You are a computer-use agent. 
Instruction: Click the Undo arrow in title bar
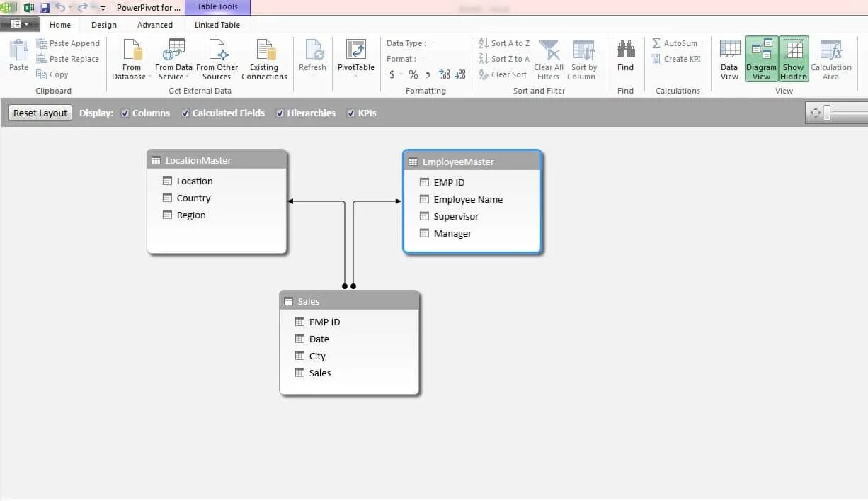(x=60, y=8)
